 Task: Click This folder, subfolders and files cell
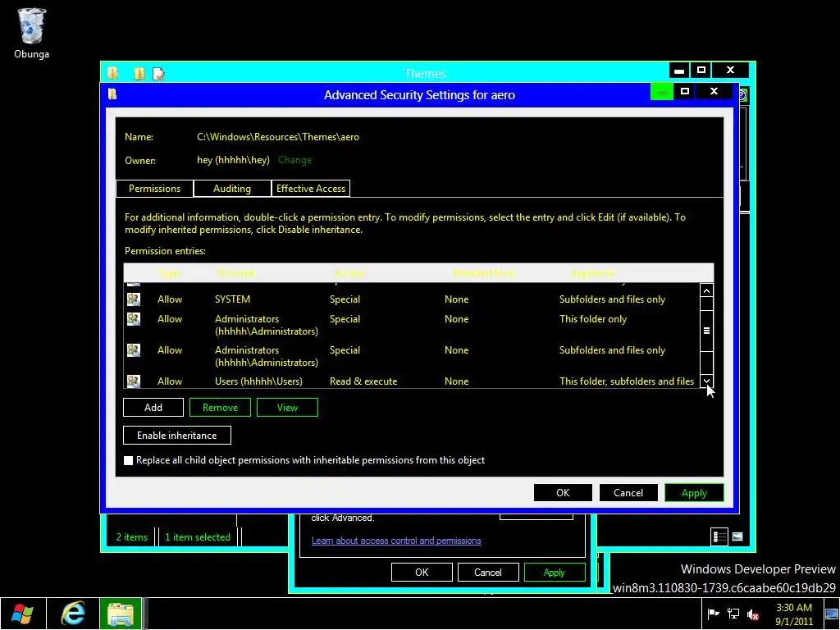[x=627, y=381]
